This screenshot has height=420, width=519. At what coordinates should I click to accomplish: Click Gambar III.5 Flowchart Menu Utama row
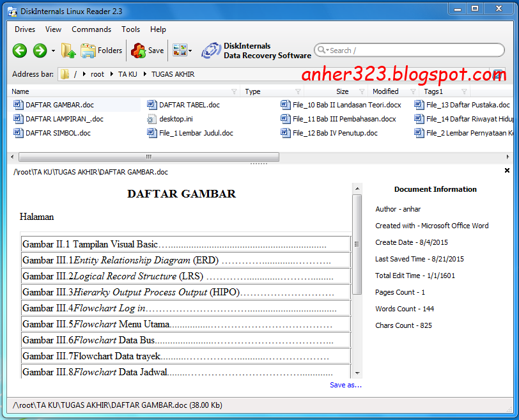click(186, 324)
